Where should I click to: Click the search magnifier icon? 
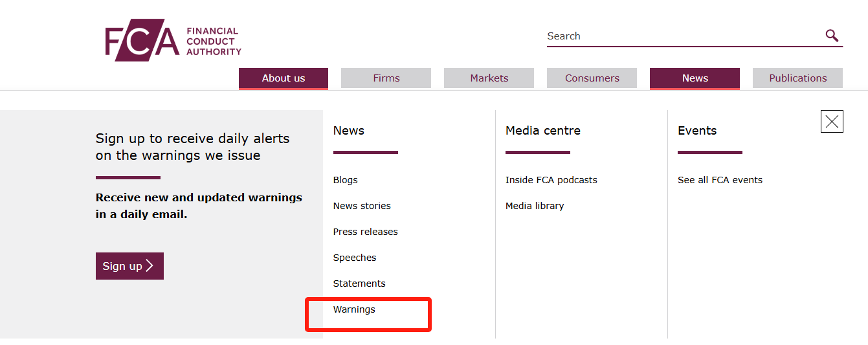tap(832, 36)
